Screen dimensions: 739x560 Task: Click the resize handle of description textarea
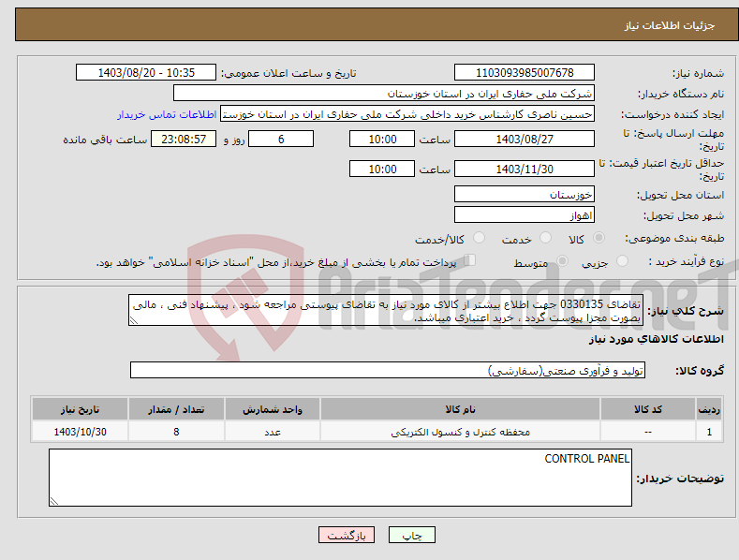point(134,320)
